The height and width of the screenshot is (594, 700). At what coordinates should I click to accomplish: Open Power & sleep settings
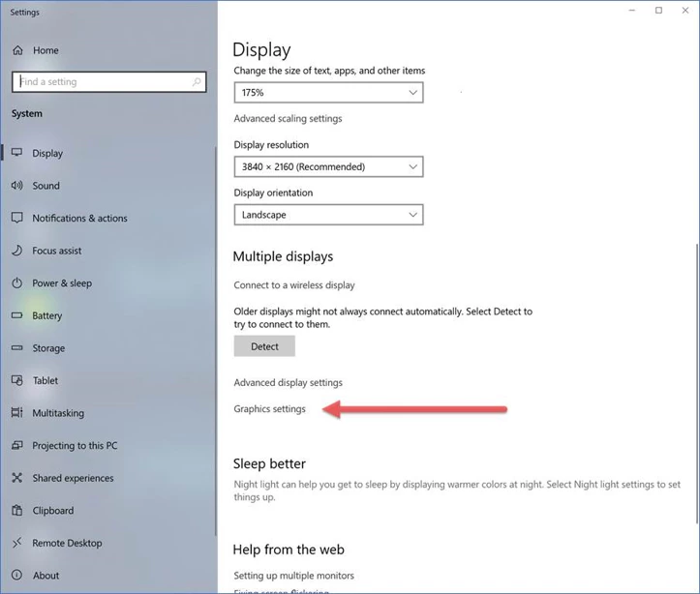62,283
